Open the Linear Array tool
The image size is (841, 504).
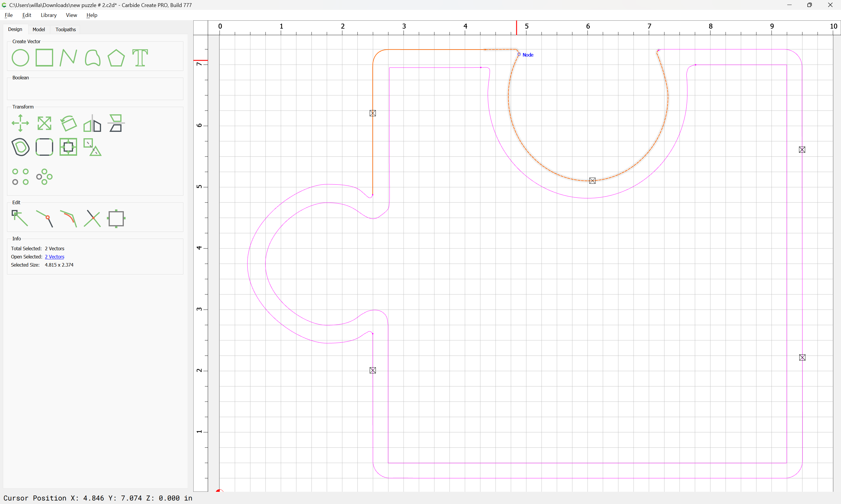[20, 176]
